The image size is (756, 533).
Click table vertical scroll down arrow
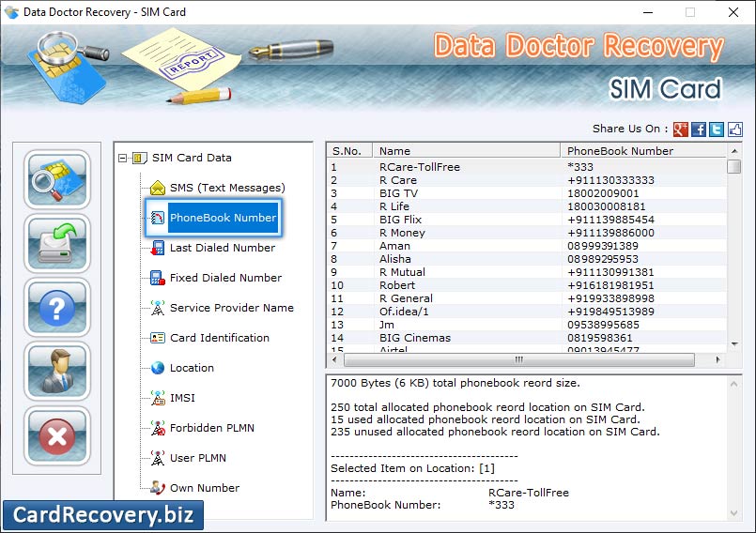(x=734, y=343)
